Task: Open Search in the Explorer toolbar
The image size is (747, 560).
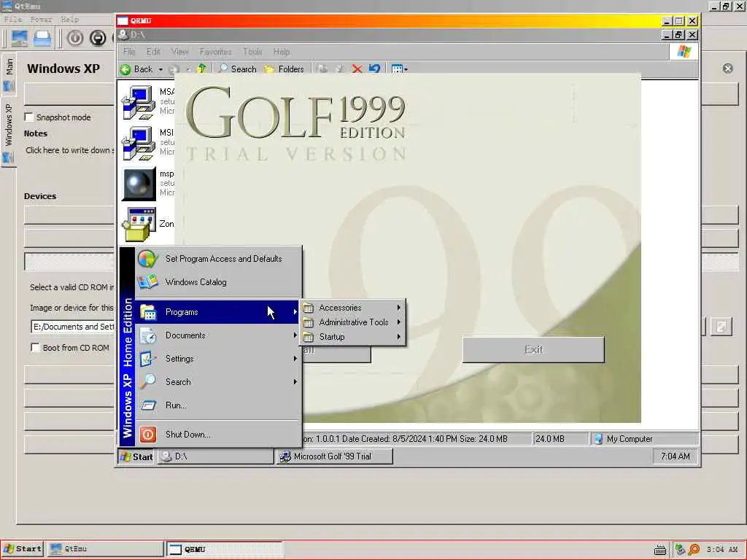Action: coord(237,69)
